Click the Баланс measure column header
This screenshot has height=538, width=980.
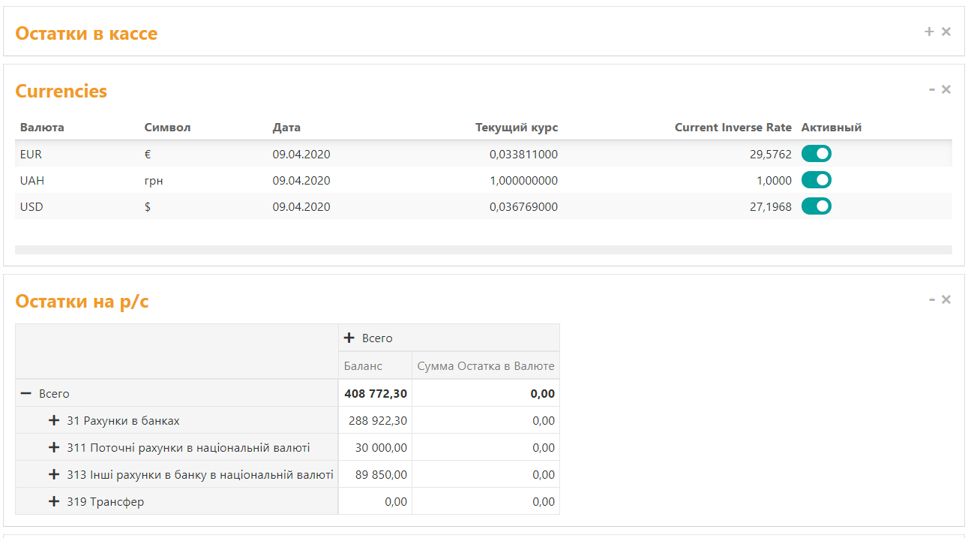click(x=364, y=366)
